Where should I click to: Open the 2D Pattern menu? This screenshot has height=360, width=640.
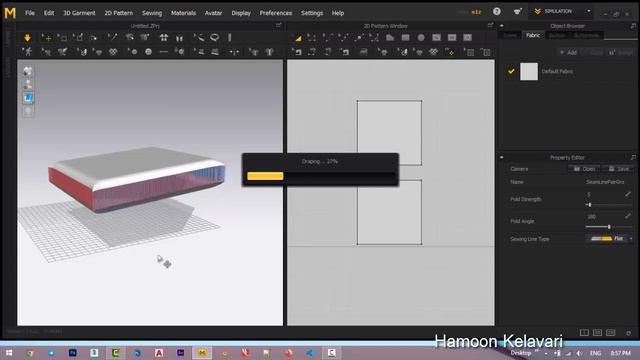click(x=119, y=13)
